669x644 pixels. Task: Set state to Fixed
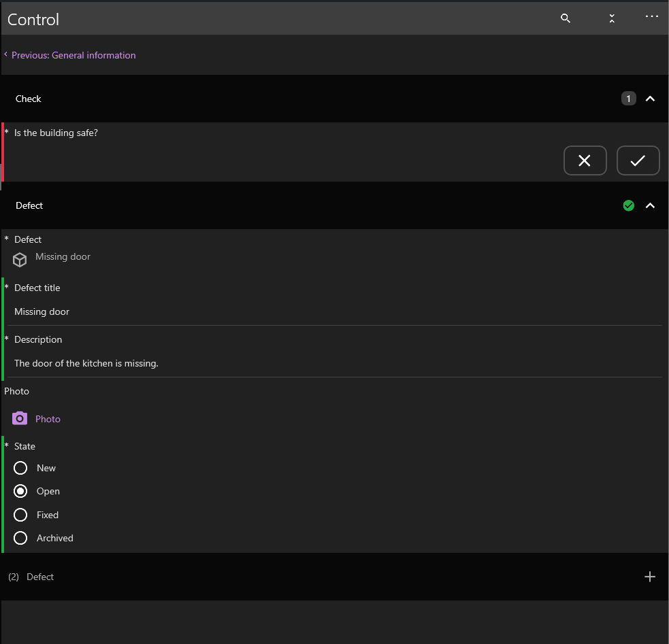[20, 515]
